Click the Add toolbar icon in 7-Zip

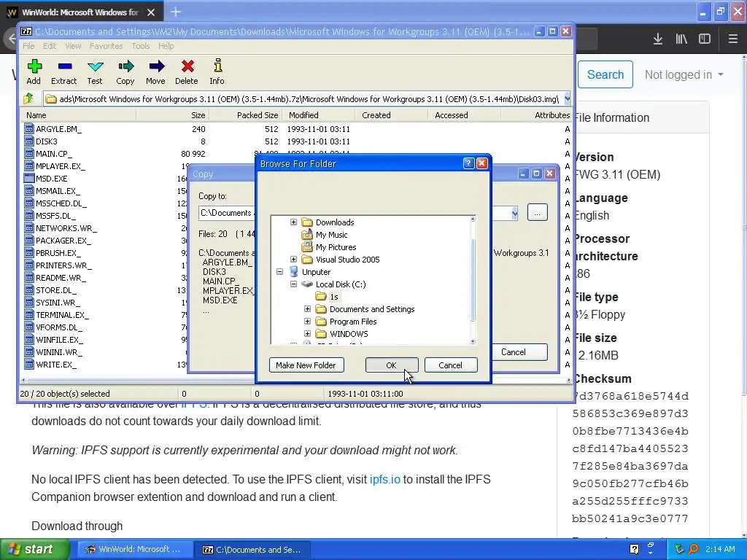click(x=34, y=72)
